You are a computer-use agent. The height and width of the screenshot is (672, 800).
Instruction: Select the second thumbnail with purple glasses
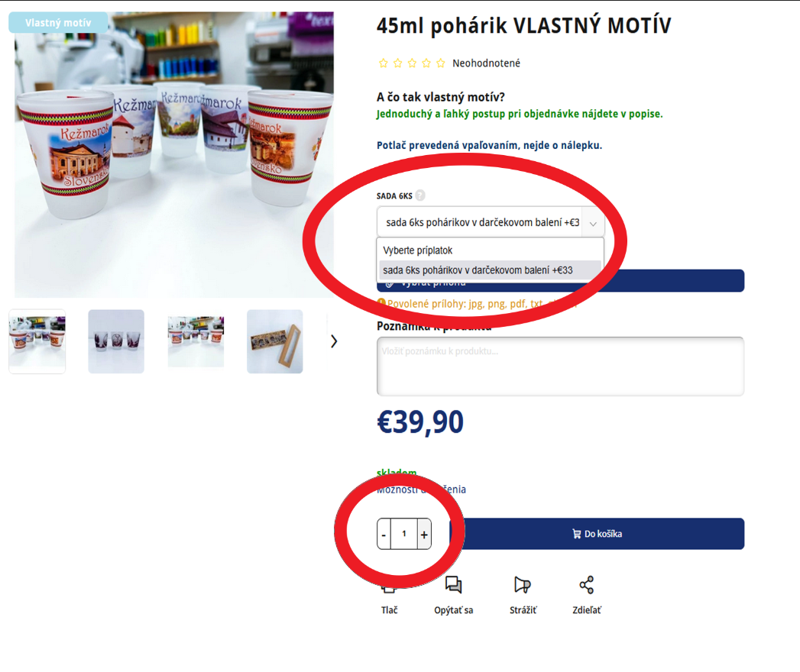click(116, 341)
